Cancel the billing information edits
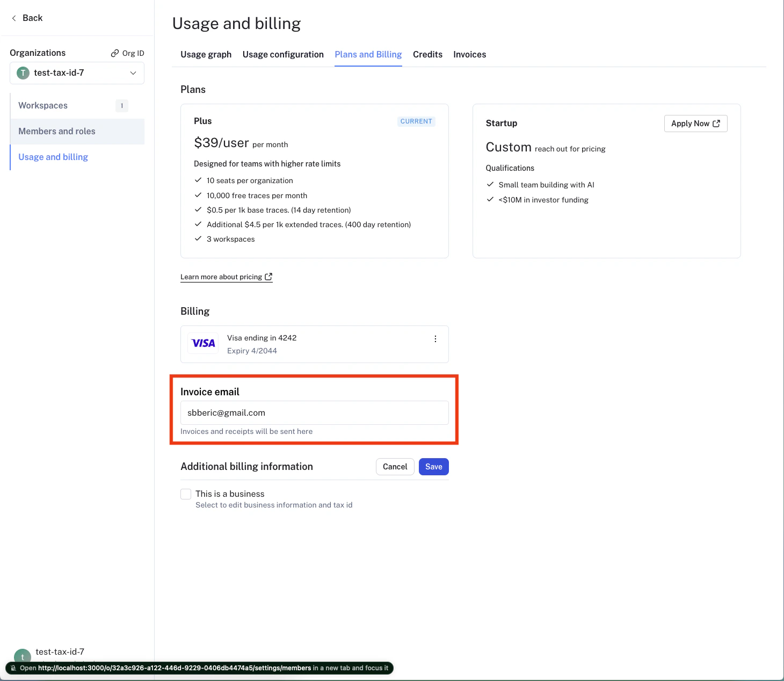 pos(395,467)
